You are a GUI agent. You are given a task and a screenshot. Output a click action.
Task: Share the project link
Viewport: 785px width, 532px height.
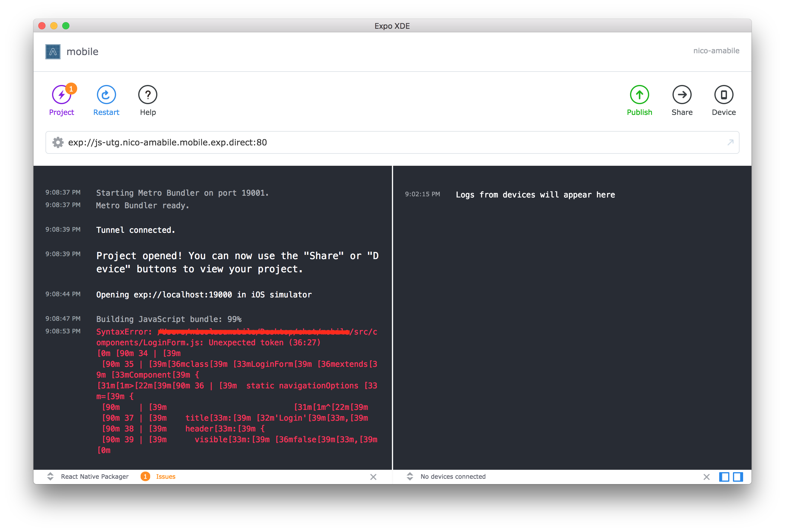point(682,100)
